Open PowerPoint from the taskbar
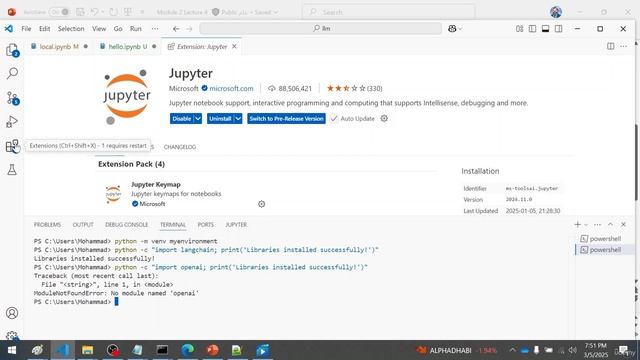The height and width of the screenshot is (360, 640). pyautogui.click(x=213, y=350)
